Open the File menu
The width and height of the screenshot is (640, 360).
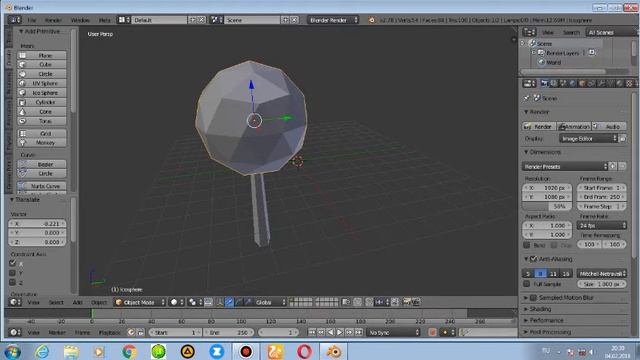(x=32, y=20)
